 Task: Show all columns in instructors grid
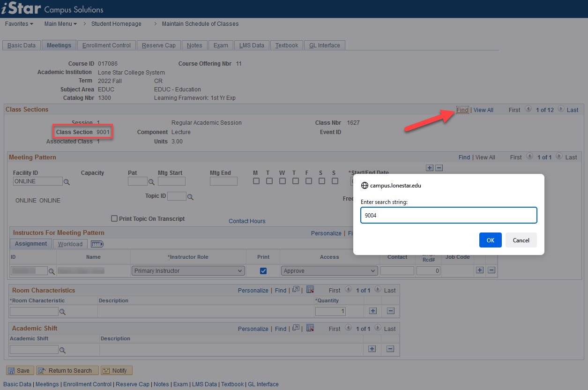(x=97, y=244)
